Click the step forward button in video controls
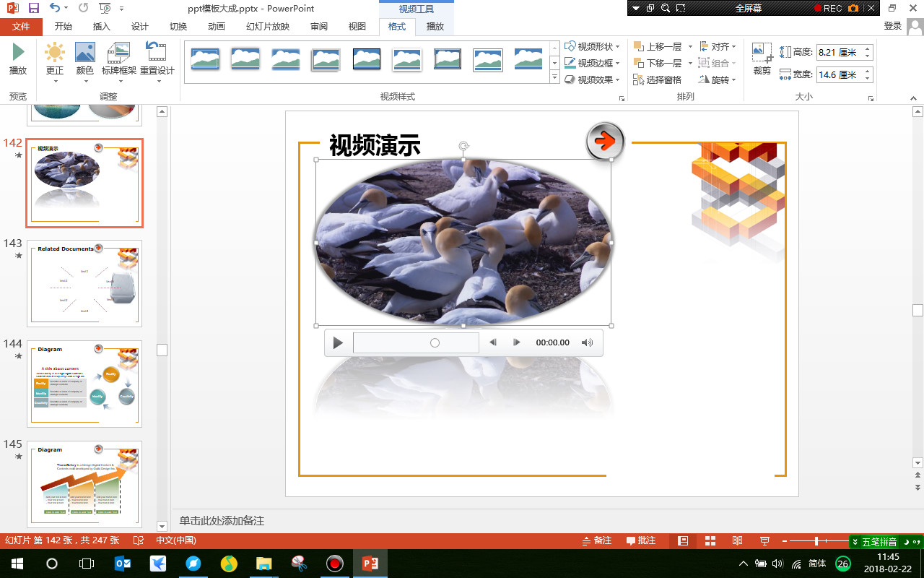Image resolution: width=924 pixels, height=578 pixels. point(516,342)
